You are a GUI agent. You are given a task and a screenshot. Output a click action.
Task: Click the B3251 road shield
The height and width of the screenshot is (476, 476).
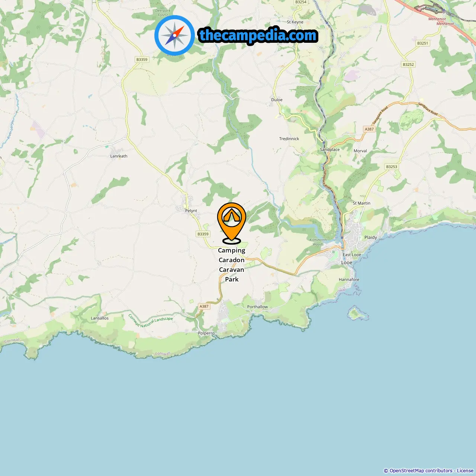[x=422, y=43]
